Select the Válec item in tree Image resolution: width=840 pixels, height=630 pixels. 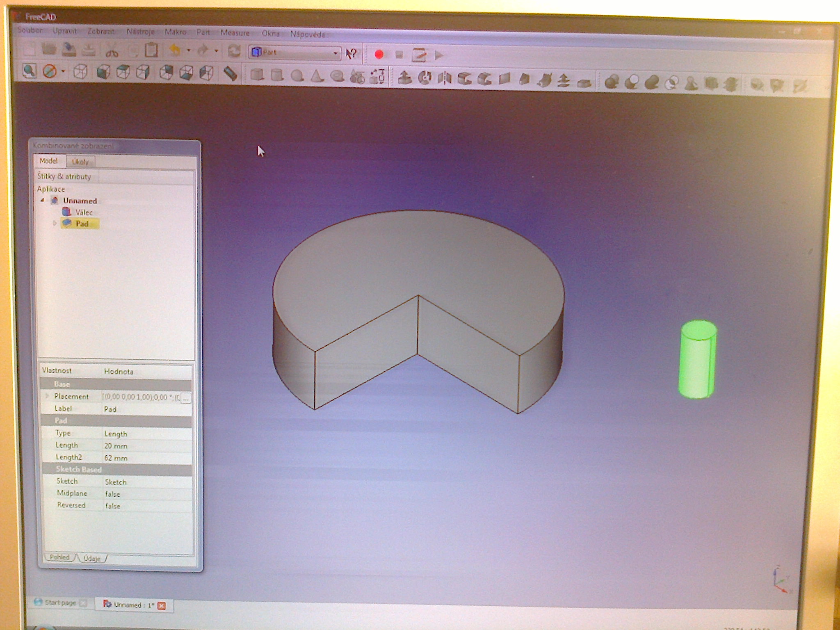(84, 212)
